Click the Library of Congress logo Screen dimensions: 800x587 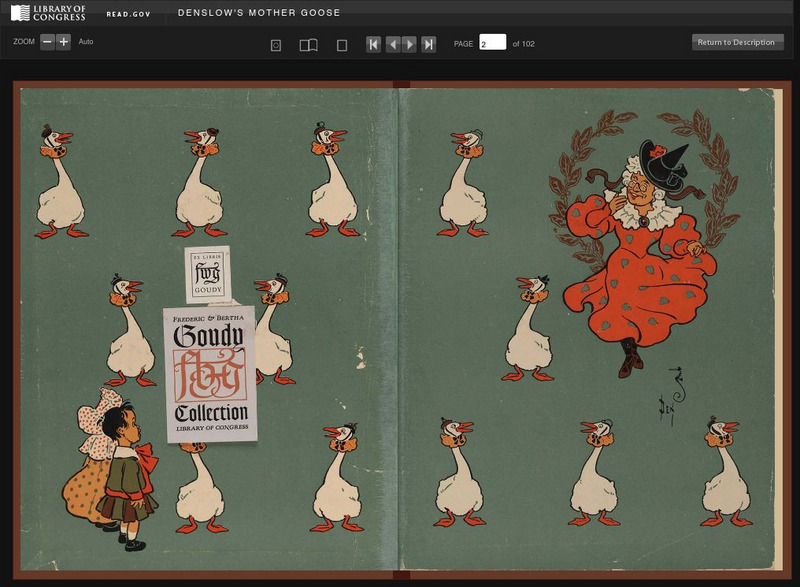[48, 13]
